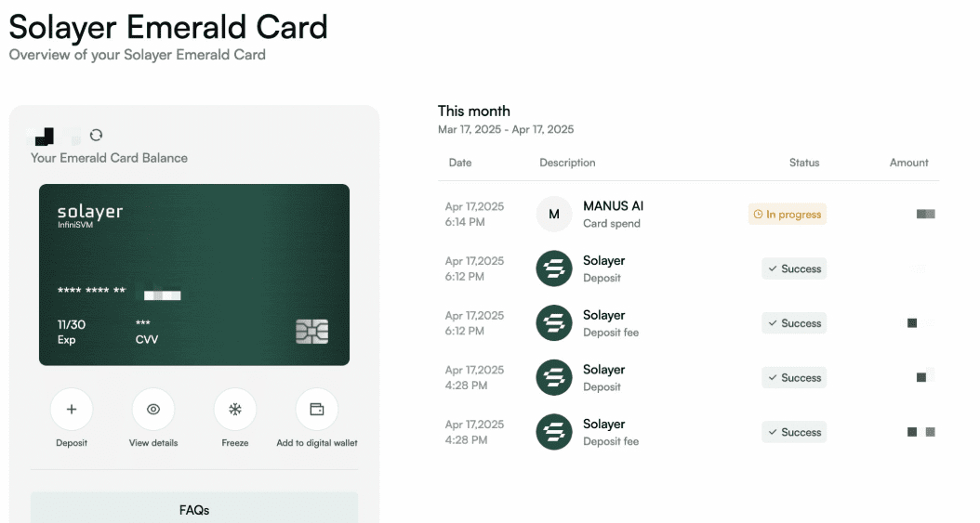Image resolution: width=980 pixels, height=523 pixels.
Task: Click the card chip graphic
Action: (x=311, y=332)
